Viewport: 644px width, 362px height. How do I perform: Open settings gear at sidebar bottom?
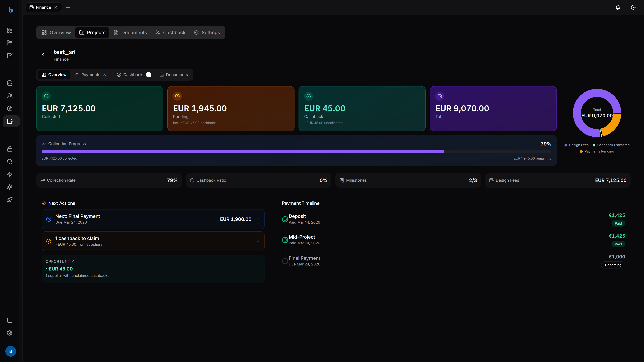[10, 333]
